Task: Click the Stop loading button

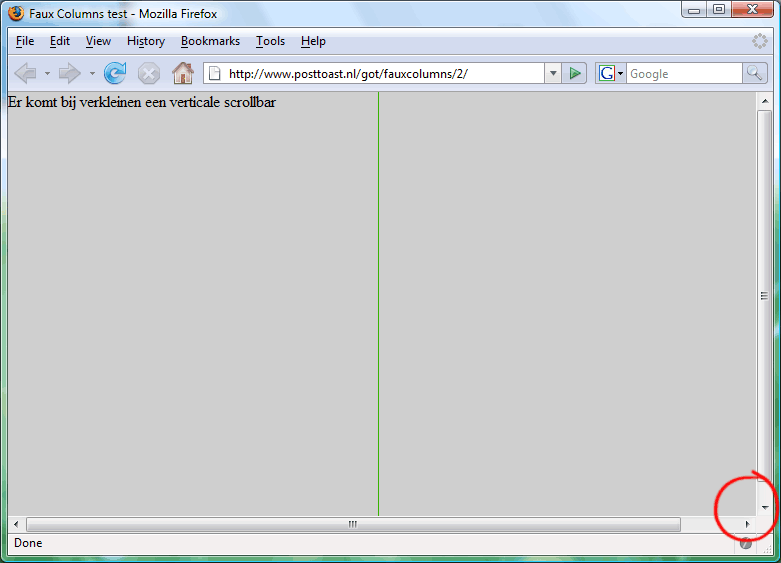Action: tap(148, 74)
